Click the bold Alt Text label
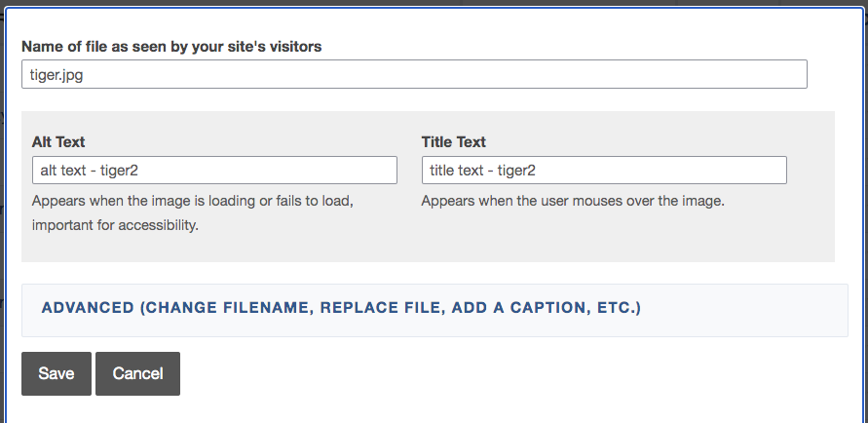 pyautogui.click(x=58, y=142)
